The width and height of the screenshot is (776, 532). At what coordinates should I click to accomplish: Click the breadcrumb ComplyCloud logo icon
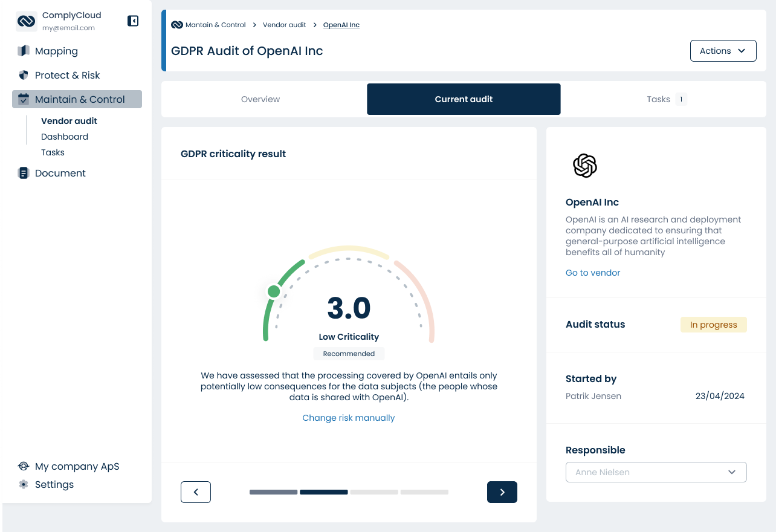pyautogui.click(x=177, y=25)
